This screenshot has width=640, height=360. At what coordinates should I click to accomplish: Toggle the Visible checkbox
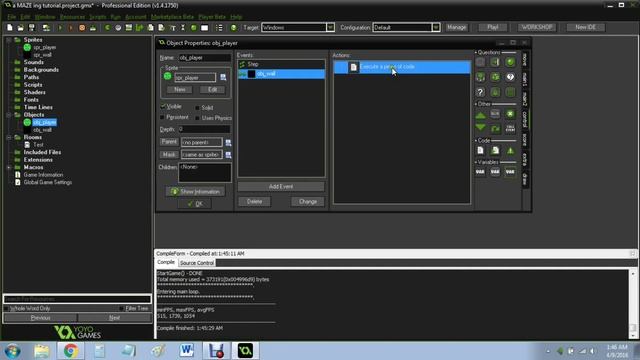[163, 107]
